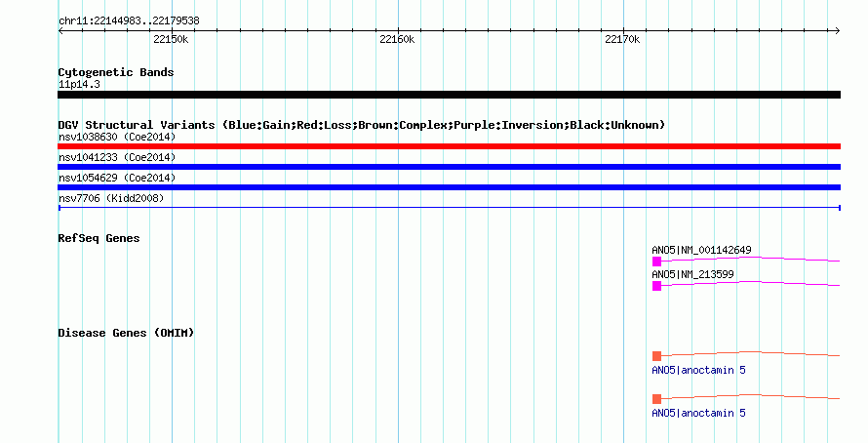Viewport: 868px width, 443px height.
Task: Click the thin blue nsv7706 variant line
Action: coord(449,208)
